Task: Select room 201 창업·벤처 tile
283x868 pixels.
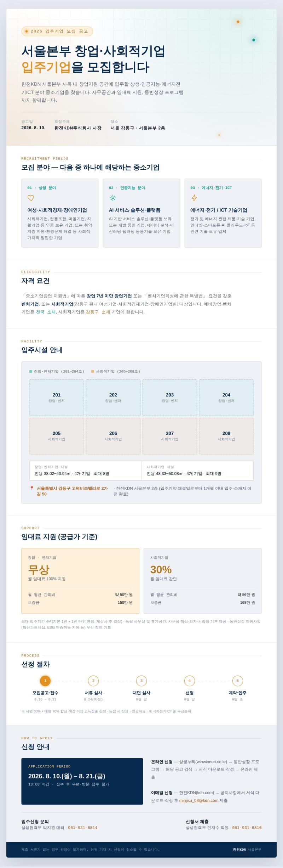Action: coord(57,398)
